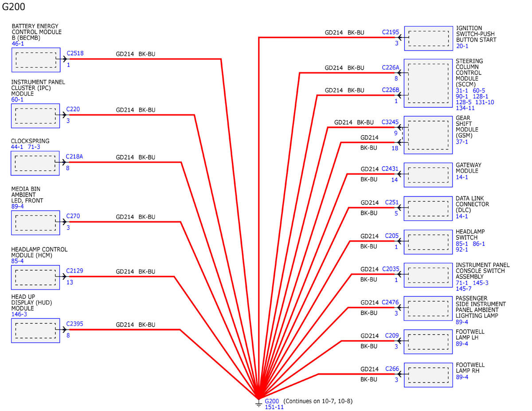Open page 146-3 under HUD Module
This screenshot has width=532, height=411.
click(20, 314)
